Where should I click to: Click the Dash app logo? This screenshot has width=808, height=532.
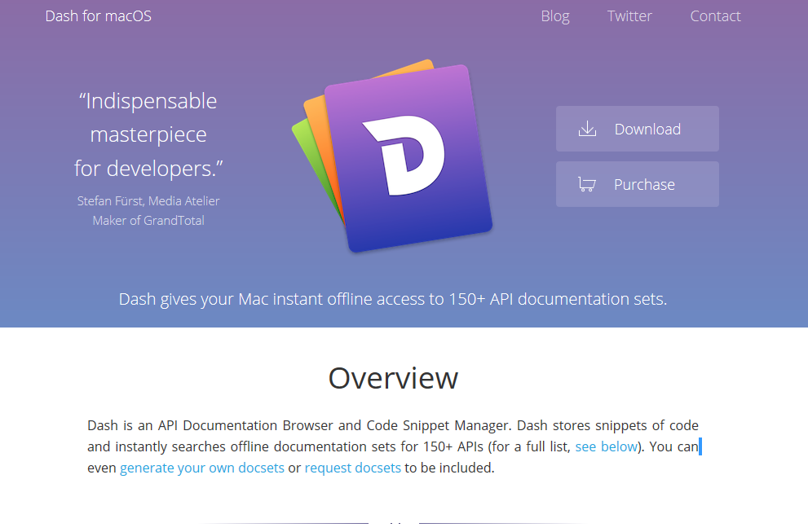click(392, 156)
